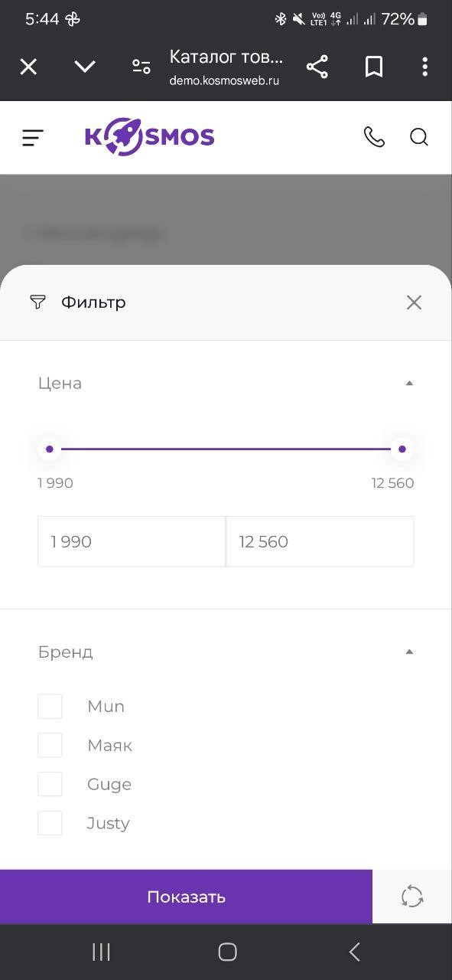
Task: Open the site hamburger menu
Action: point(32,137)
